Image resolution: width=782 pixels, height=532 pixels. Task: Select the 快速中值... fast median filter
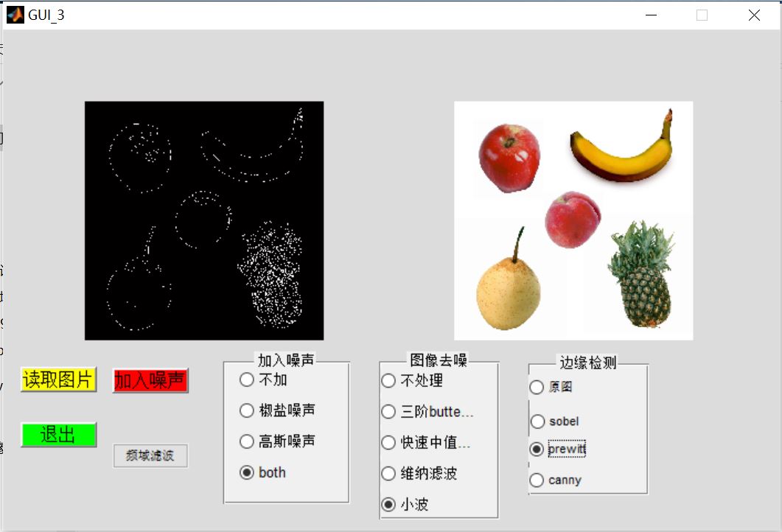pyautogui.click(x=388, y=443)
